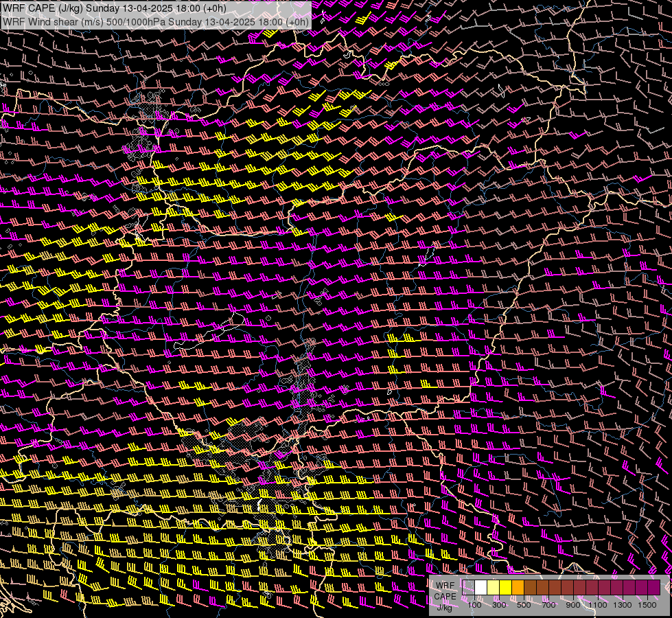Click the '700' legend value
Image resolution: width=672 pixels, height=618 pixels.
(548, 605)
